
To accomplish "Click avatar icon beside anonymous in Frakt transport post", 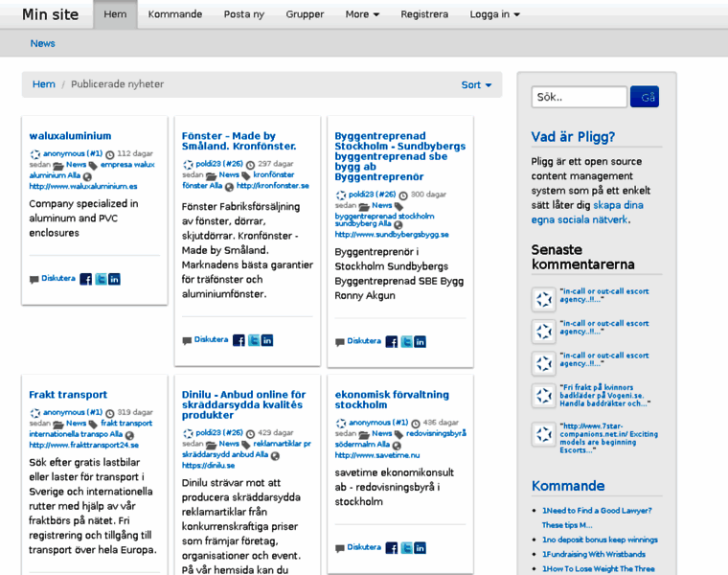I will 35,413.
